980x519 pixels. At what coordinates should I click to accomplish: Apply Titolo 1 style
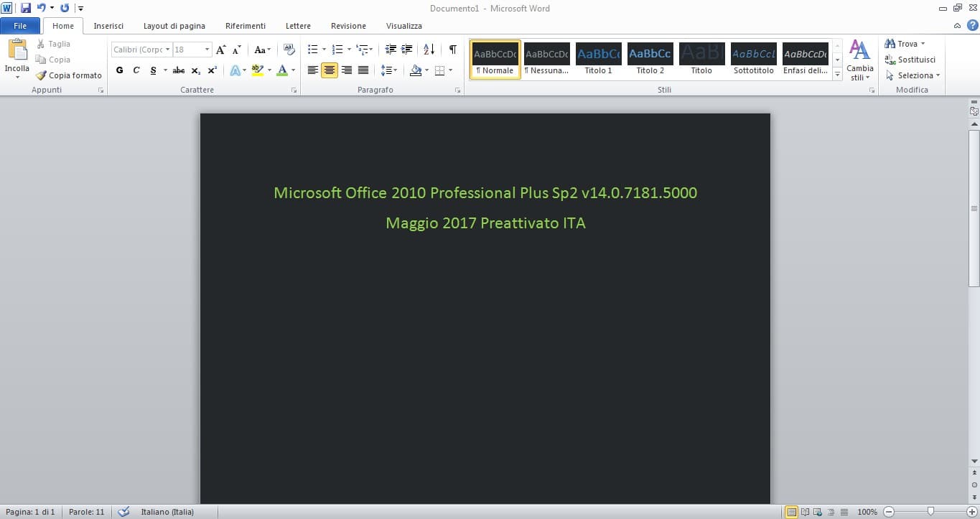coord(599,59)
